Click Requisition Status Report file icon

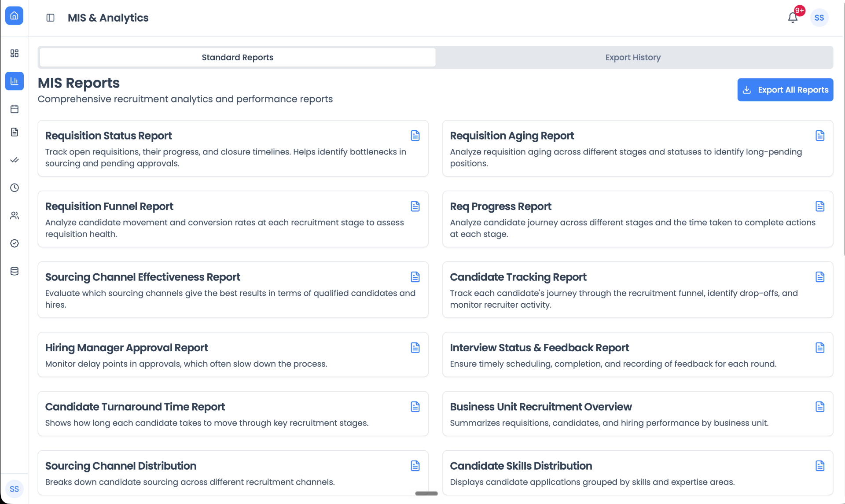point(415,136)
